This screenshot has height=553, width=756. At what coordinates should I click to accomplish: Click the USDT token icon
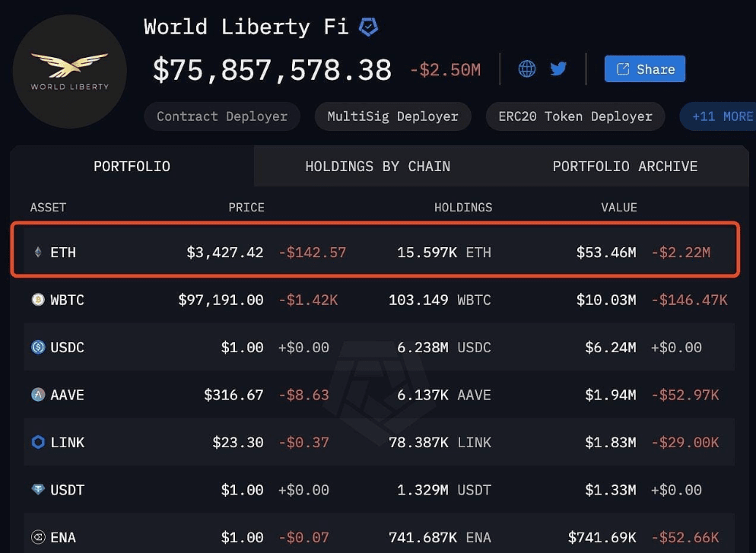[x=38, y=490]
